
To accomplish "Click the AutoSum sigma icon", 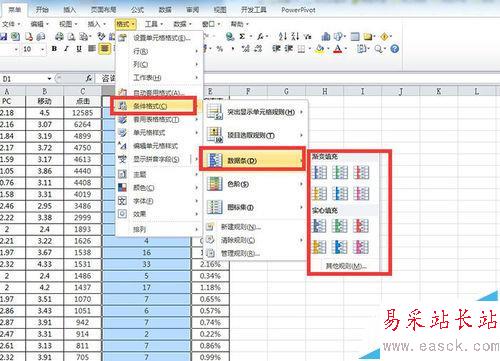I will pos(242,37).
